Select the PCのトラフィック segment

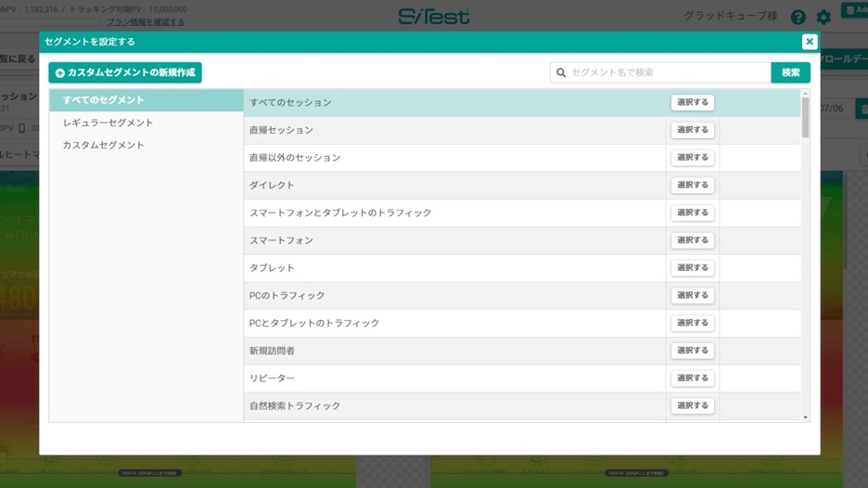click(692, 295)
